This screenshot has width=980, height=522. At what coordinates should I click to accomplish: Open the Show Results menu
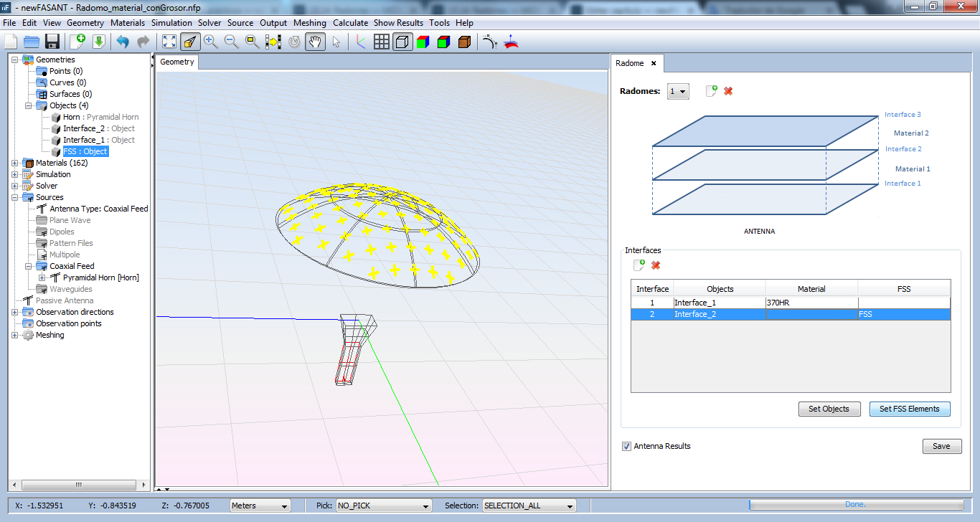[398, 23]
